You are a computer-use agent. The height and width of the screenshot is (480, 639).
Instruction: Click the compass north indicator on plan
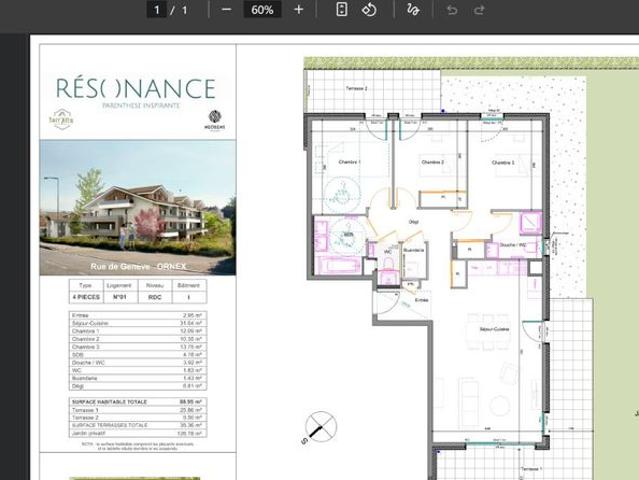(319, 428)
